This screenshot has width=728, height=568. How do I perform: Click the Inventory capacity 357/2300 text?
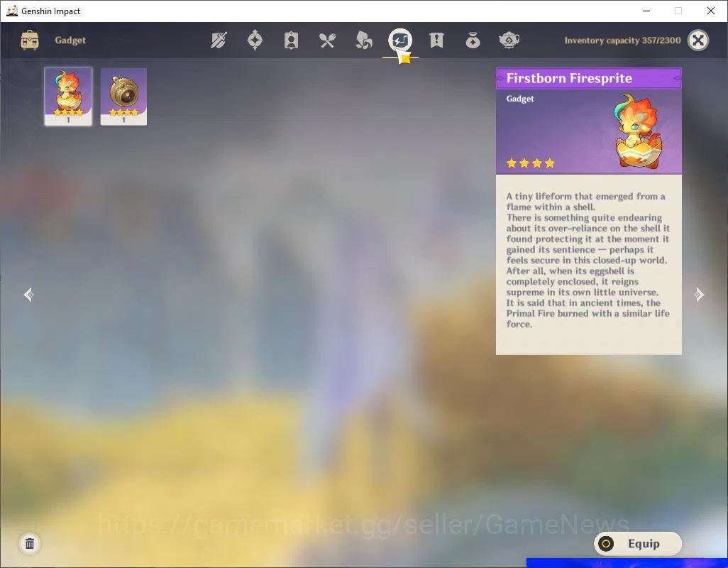(622, 40)
